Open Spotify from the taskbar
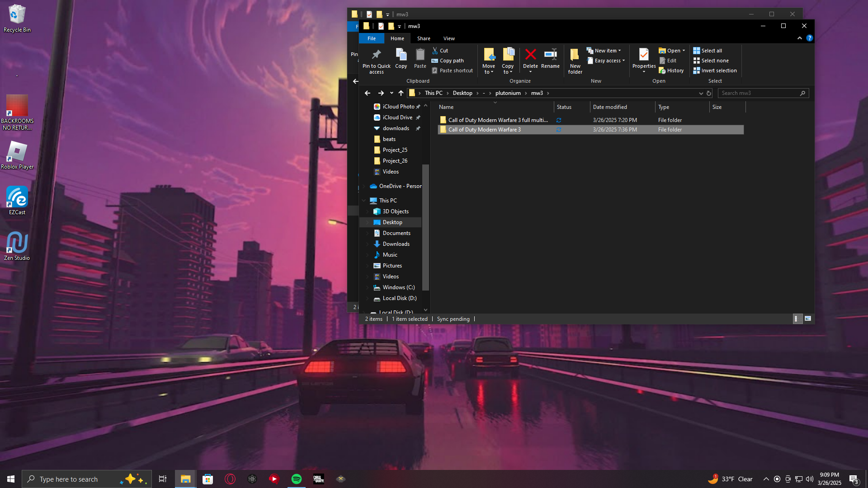868x488 pixels. (297, 479)
